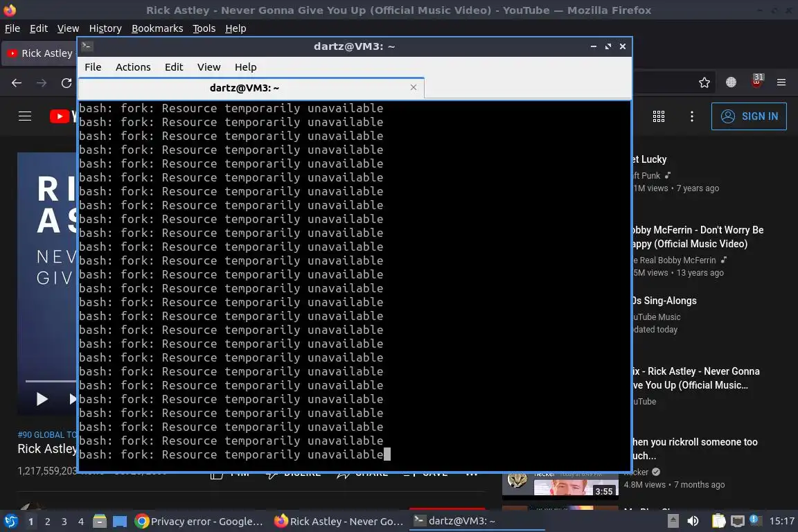Open Firefox File menu

click(12, 28)
